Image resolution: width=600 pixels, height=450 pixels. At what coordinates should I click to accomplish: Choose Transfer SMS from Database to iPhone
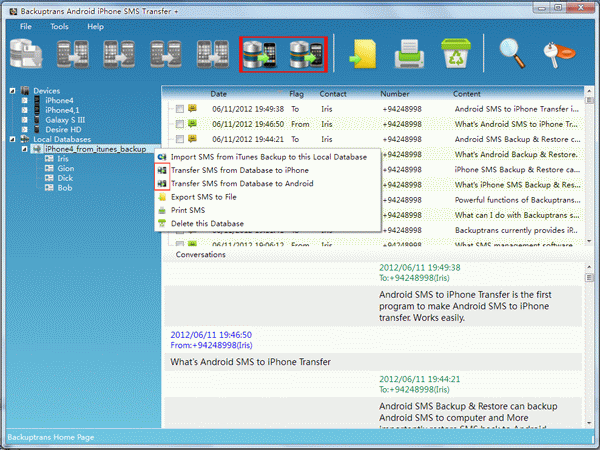267,170
